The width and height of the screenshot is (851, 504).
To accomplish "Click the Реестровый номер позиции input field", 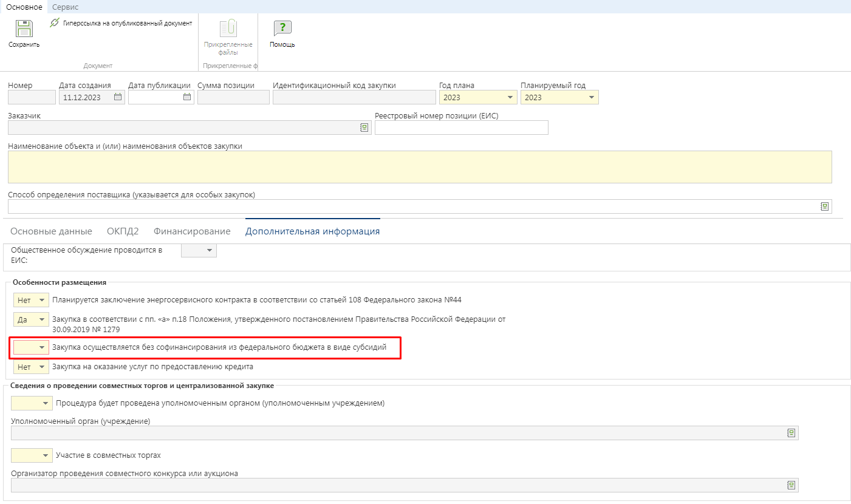I will [x=461, y=128].
